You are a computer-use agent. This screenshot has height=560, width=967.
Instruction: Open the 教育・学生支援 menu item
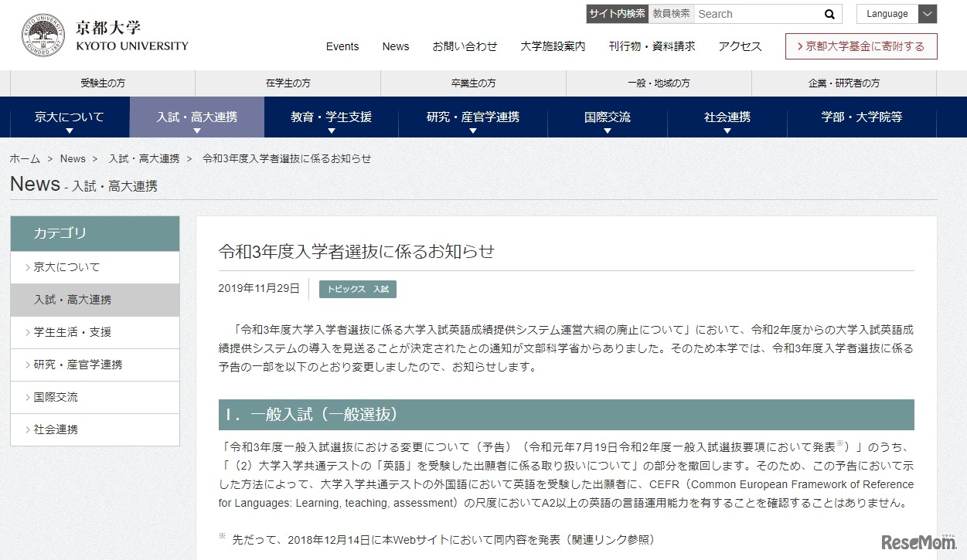point(331,117)
